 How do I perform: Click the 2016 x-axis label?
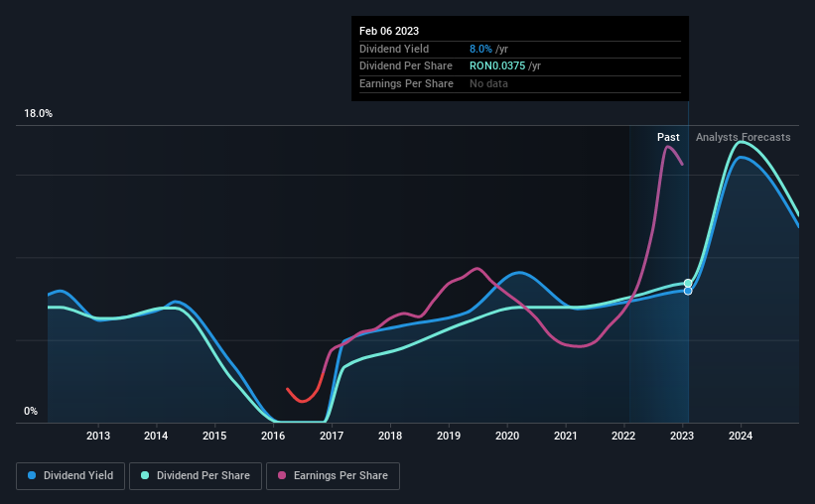[x=273, y=436]
